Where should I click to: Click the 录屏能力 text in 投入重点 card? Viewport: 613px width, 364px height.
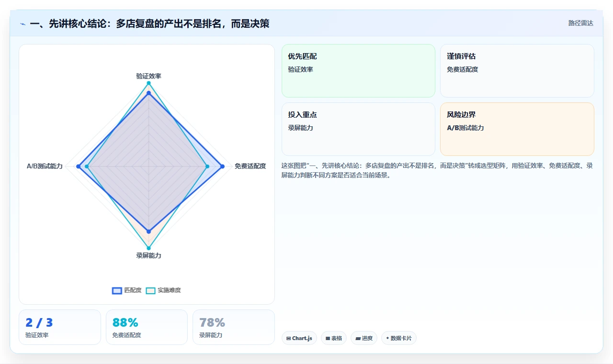300,128
